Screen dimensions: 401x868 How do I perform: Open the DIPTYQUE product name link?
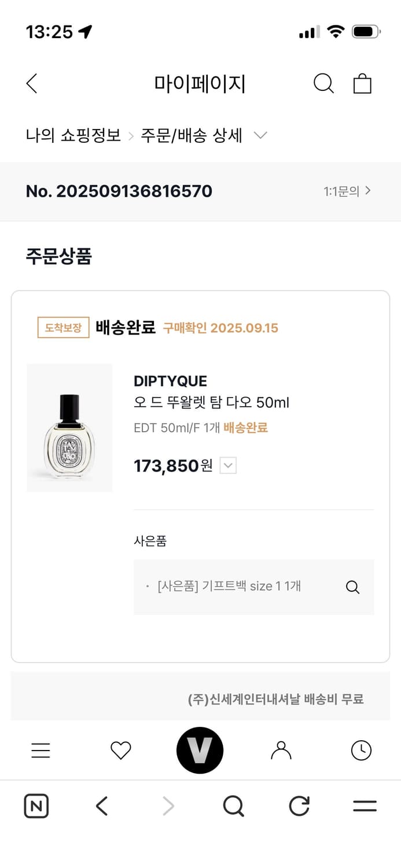point(170,381)
